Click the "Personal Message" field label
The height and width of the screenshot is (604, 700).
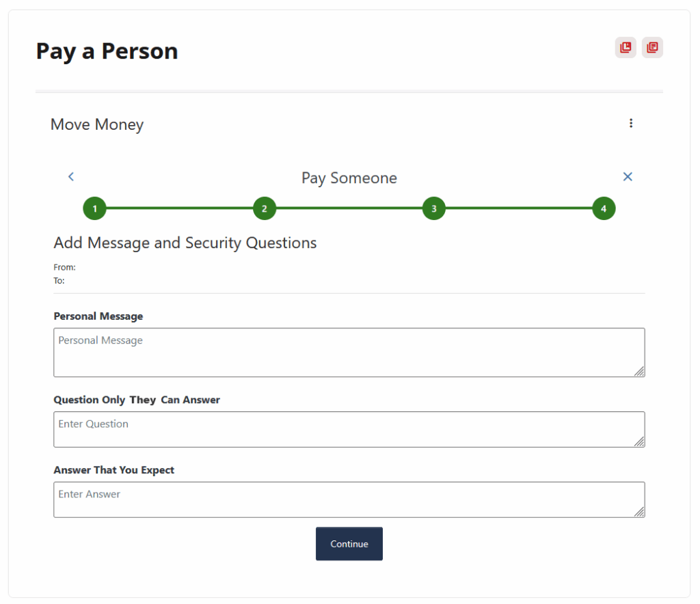coord(98,316)
